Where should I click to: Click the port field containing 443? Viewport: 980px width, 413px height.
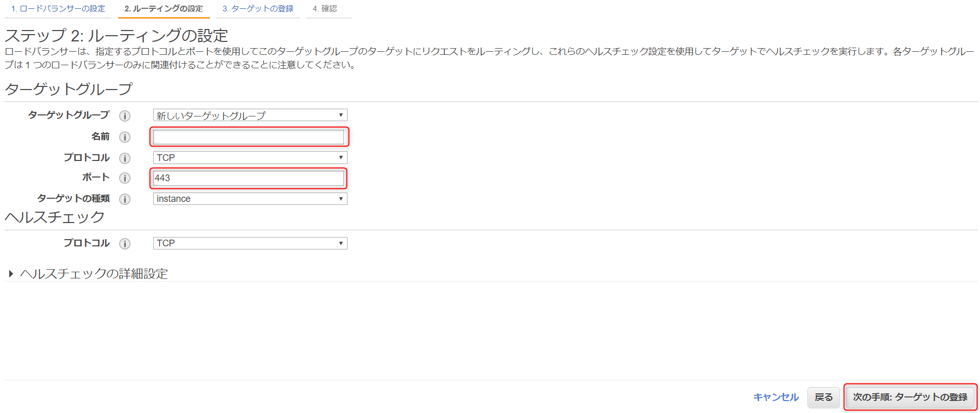(249, 178)
